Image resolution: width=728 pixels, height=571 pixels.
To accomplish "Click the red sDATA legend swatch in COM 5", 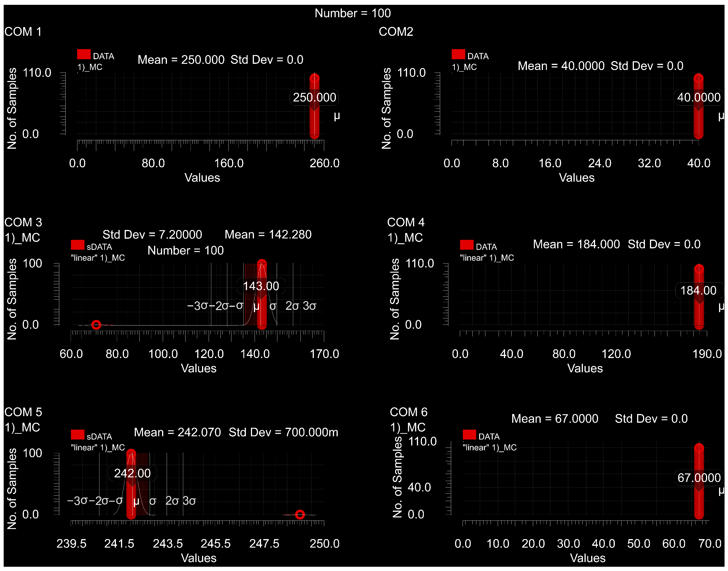I will click(x=78, y=435).
